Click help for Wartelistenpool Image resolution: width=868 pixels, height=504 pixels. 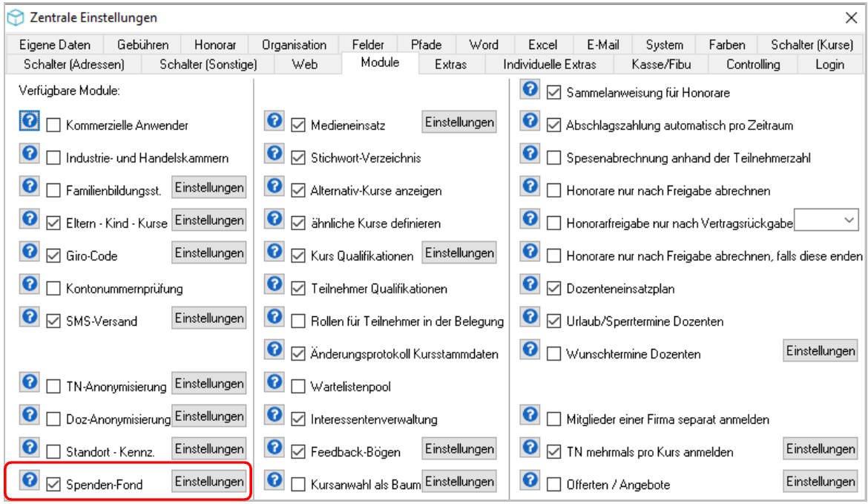tap(274, 382)
